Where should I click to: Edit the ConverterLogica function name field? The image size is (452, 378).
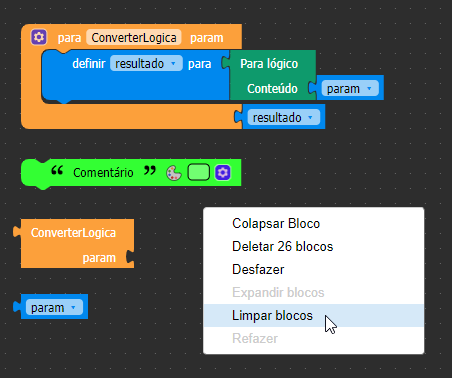[134, 37]
